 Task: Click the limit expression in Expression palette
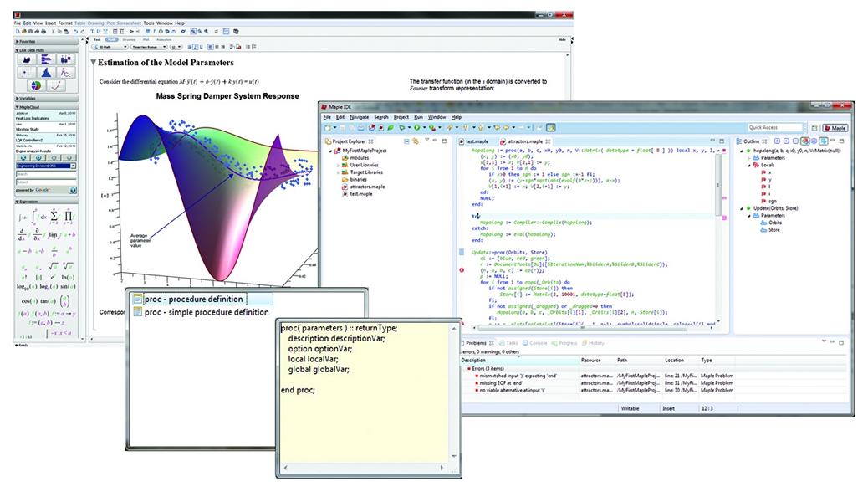click(54, 235)
